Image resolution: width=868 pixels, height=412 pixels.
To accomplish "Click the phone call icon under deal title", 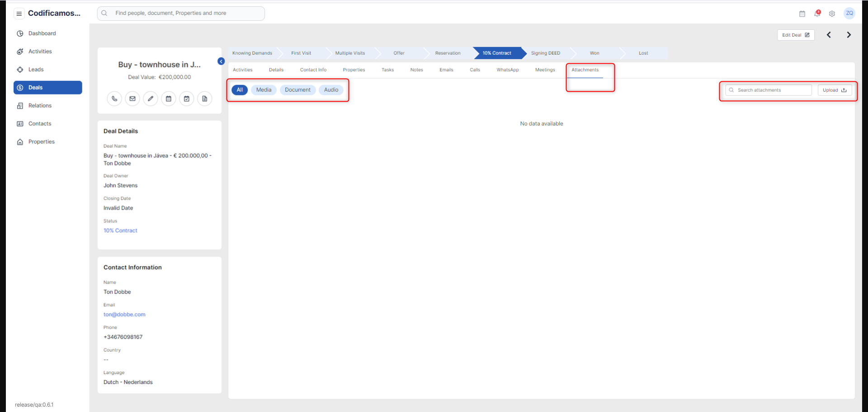I will (114, 98).
